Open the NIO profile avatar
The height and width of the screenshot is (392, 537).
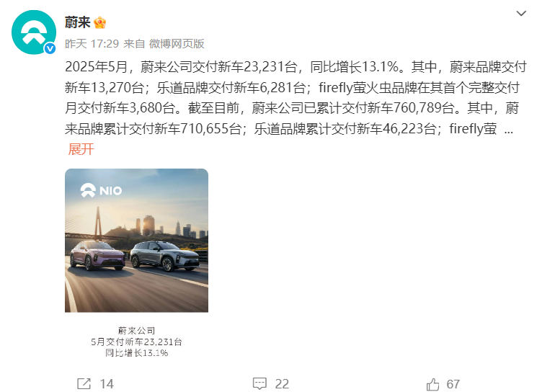click(x=34, y=32)
